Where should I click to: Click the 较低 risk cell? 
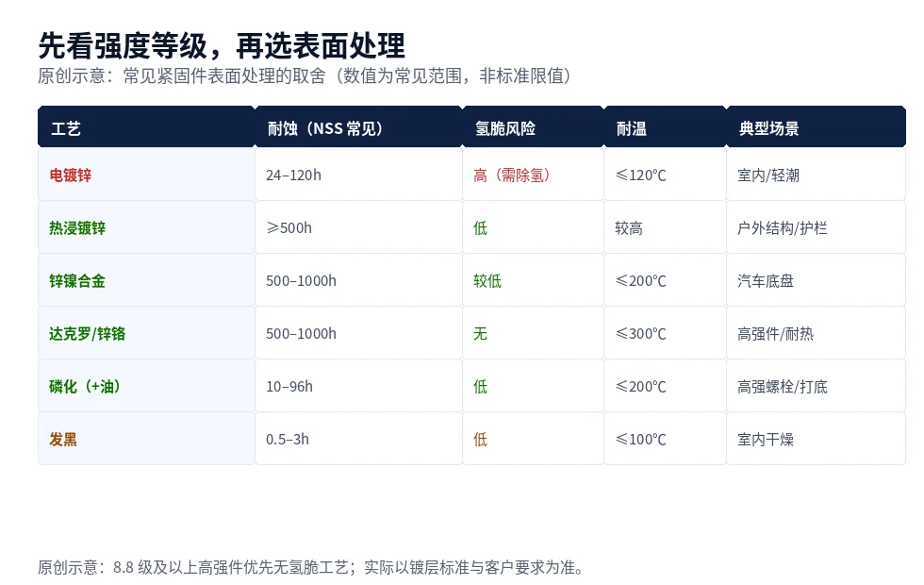click(x=534, y=280)
